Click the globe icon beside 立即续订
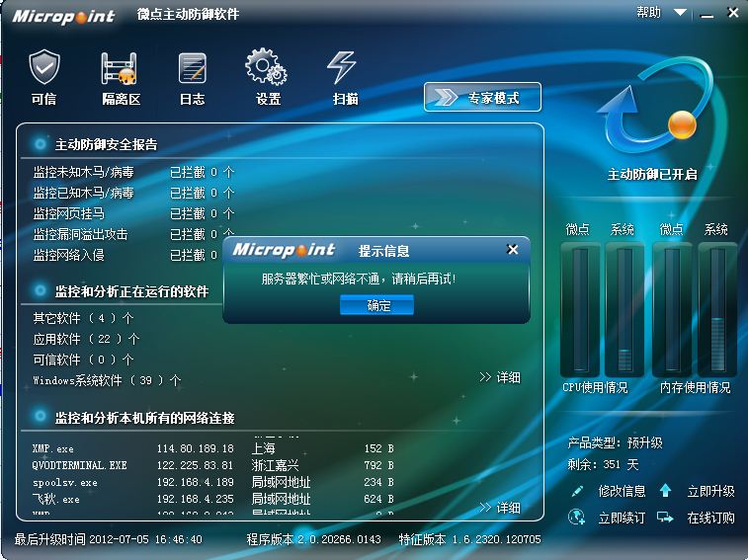The height and width of the screenshot is (560, 748). [x=577, y=518]
